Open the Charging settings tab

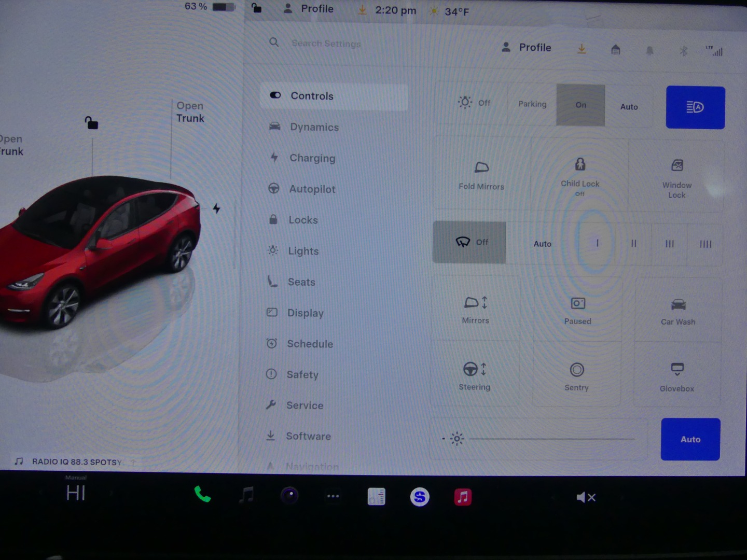point(312,158)
